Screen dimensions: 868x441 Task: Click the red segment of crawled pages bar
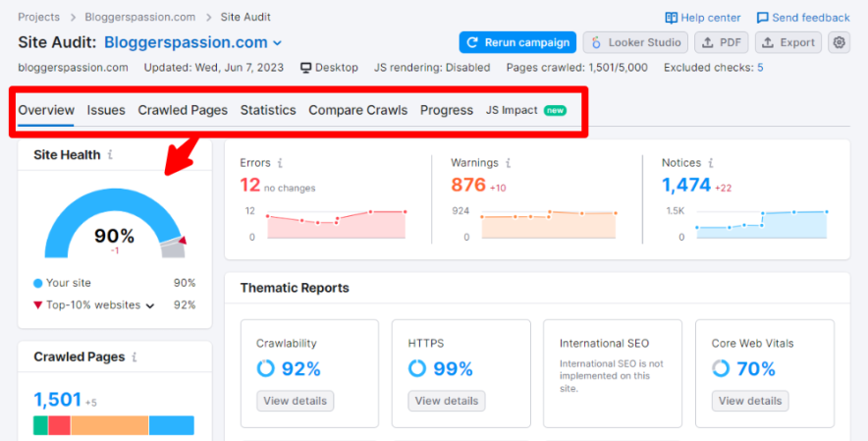pyautogui.click(x=60, y=425)
